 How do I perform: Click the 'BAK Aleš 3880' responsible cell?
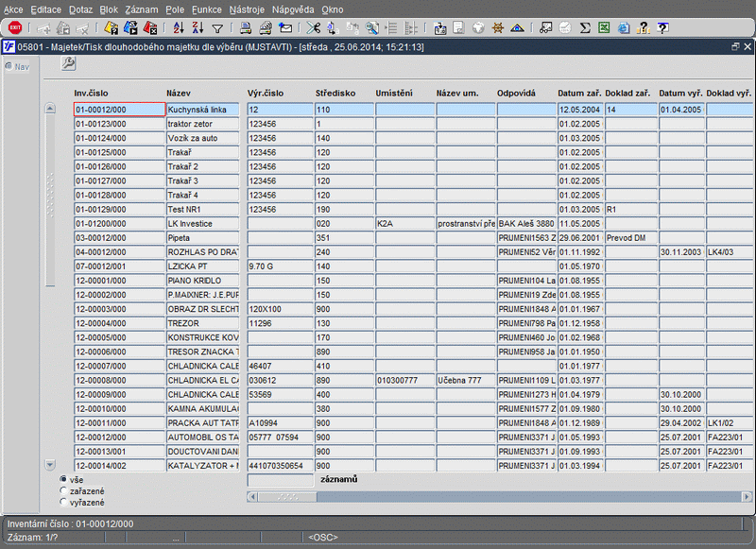point(526,224)
